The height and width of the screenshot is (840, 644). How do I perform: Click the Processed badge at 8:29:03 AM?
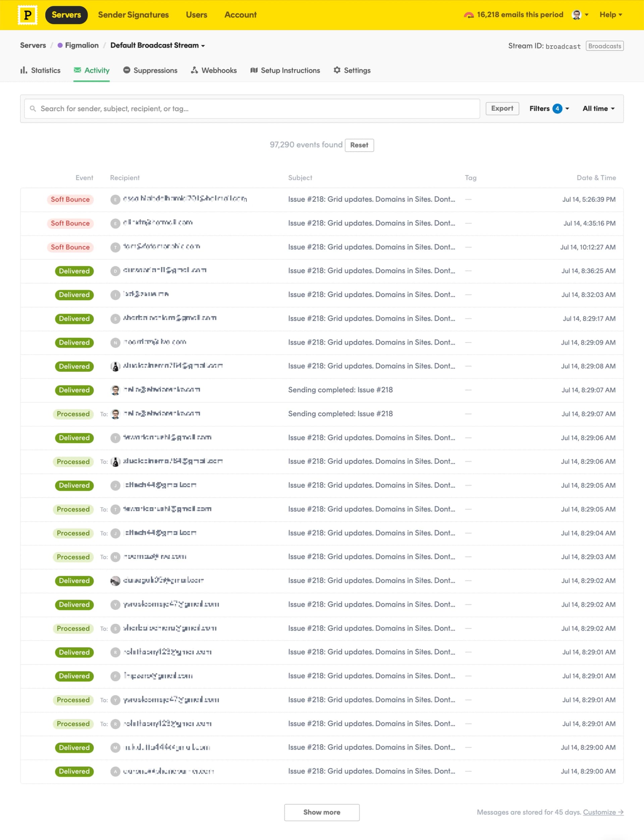pyautogui.click(x=73, y=557)
